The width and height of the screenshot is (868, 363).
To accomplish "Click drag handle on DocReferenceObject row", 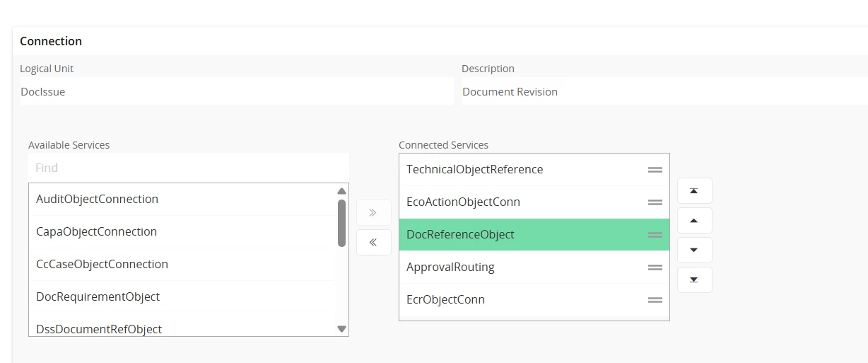I will click(655, 235).
